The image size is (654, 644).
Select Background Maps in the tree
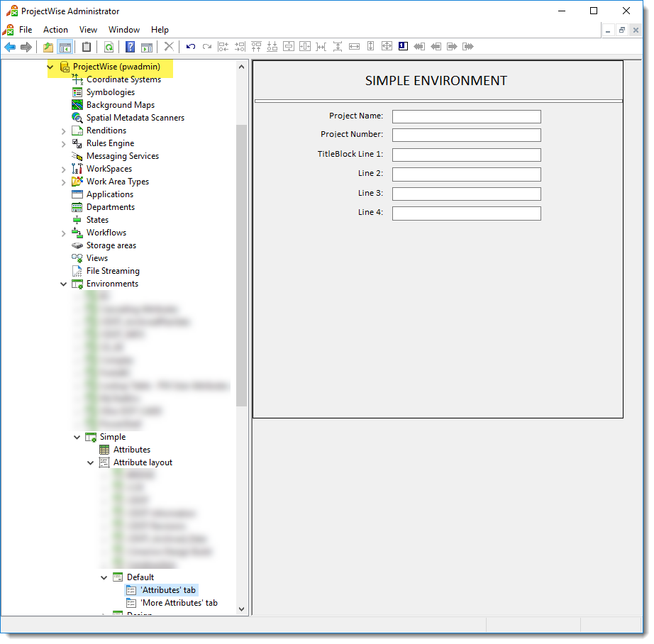tap(121, 105)
